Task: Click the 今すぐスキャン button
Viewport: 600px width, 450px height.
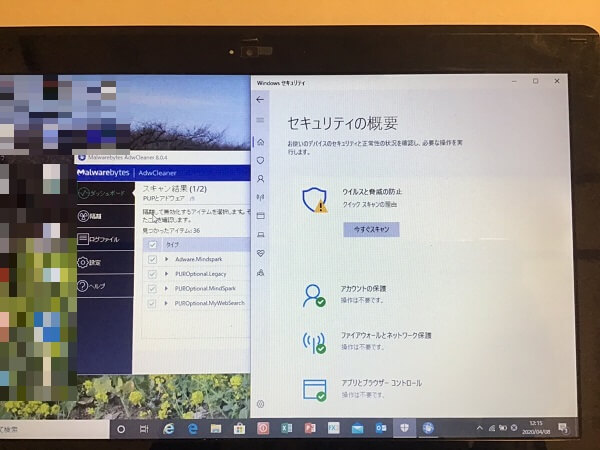Action: [x=371, y=229]
